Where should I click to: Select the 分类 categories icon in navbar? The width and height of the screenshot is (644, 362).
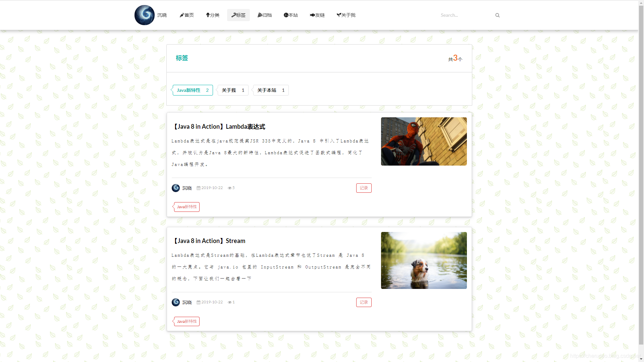207,15
